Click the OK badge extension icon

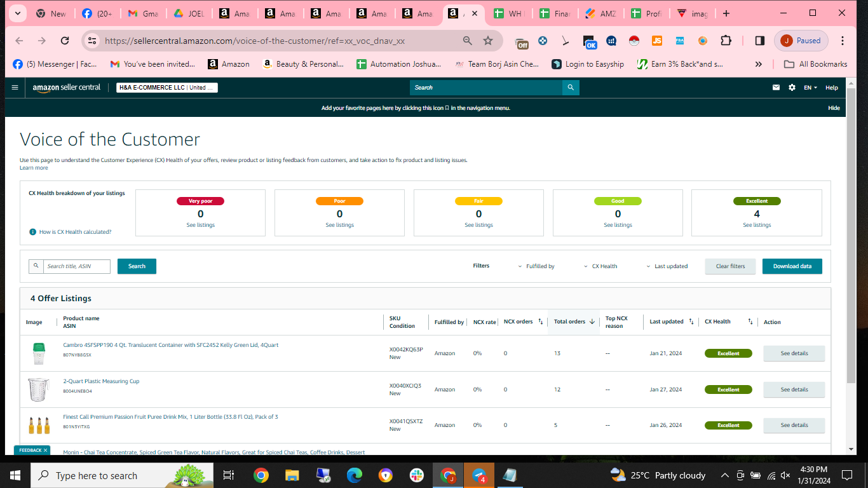590,42
